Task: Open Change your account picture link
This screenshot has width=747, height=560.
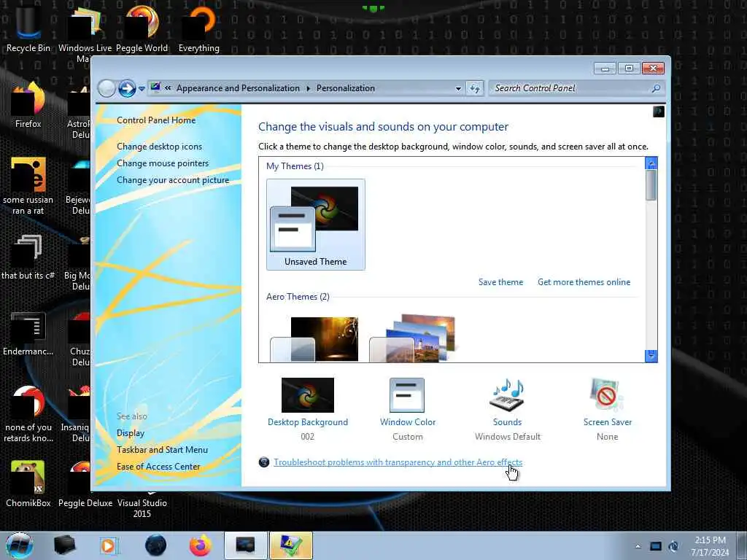Action: click(173, 180)
